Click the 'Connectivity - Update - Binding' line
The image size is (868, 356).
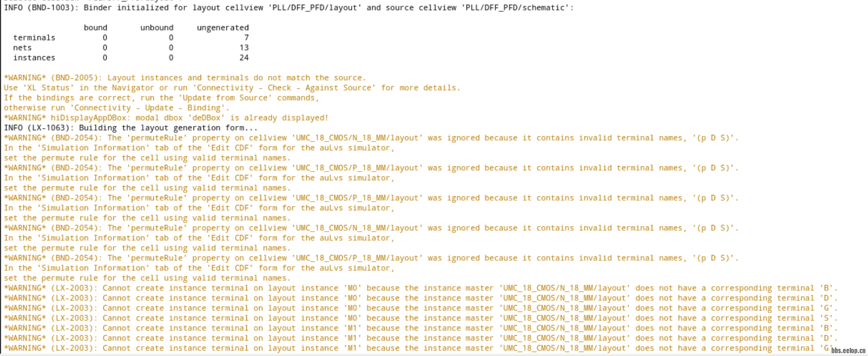click(x=116, y=108)
